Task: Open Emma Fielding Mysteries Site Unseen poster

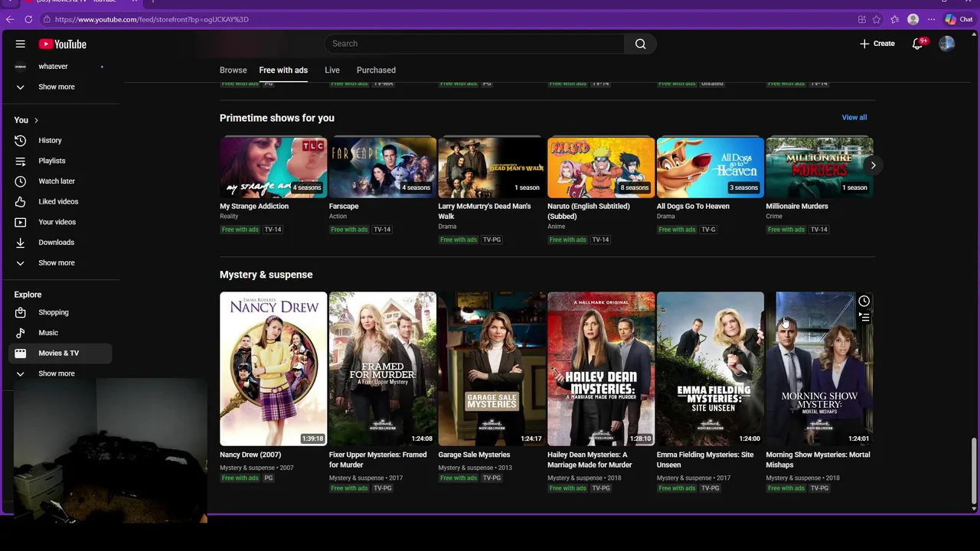Action: point(710,369)
